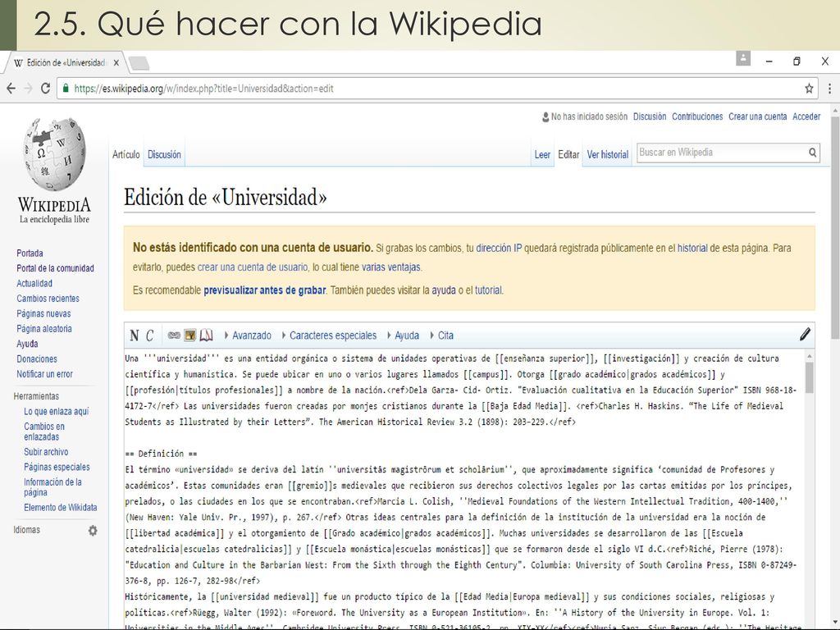
Task: Open the Ver historial tab
Action: pyautogui.click(x=608, y=154)
